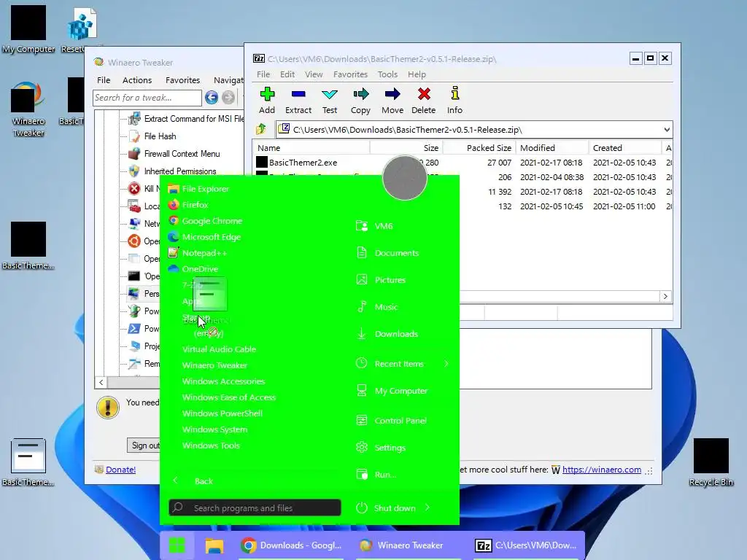Image resolution: width=747 pixels, height=560 pixels.
Task: Click the forward arrow in Winaero Tweaker
Action: pos(228,98)
